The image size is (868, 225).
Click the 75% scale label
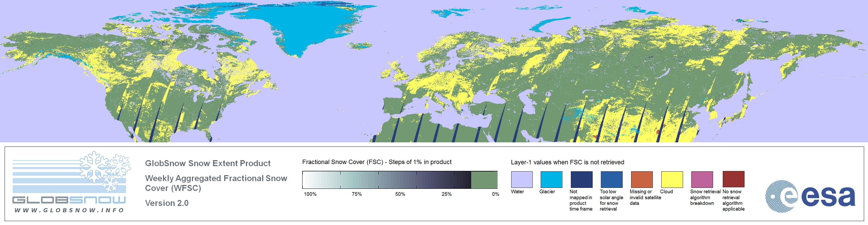click(x=357, y=194)
